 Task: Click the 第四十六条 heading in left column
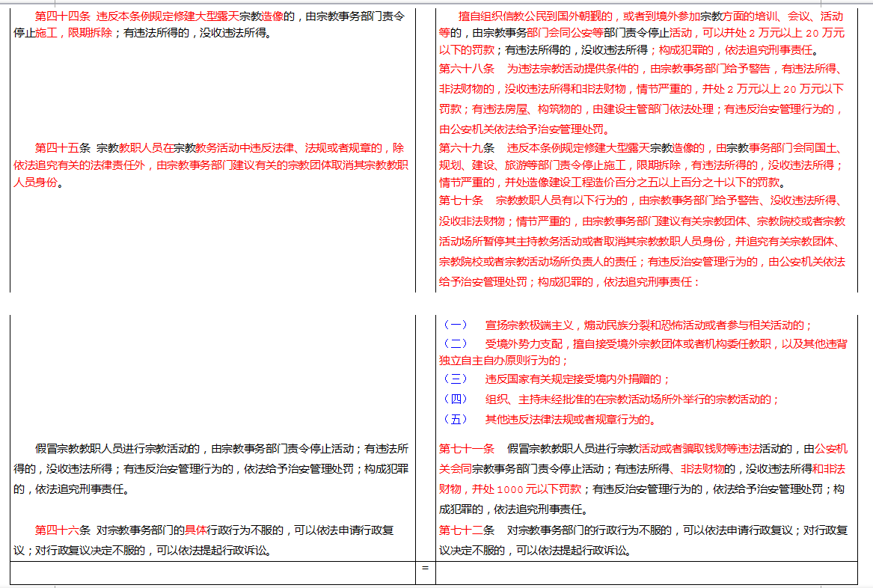pos(63,530)
